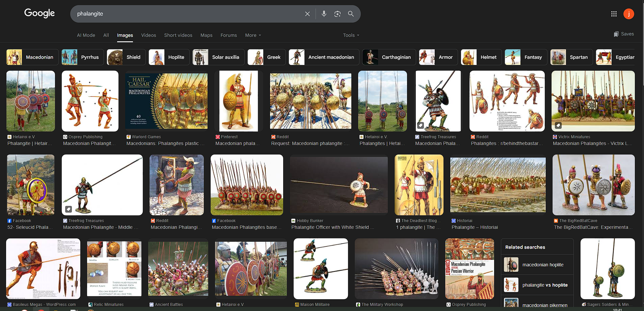Filter images by Hoplite chip
Viewport: 644px width, 311px height.
(169, 57)
